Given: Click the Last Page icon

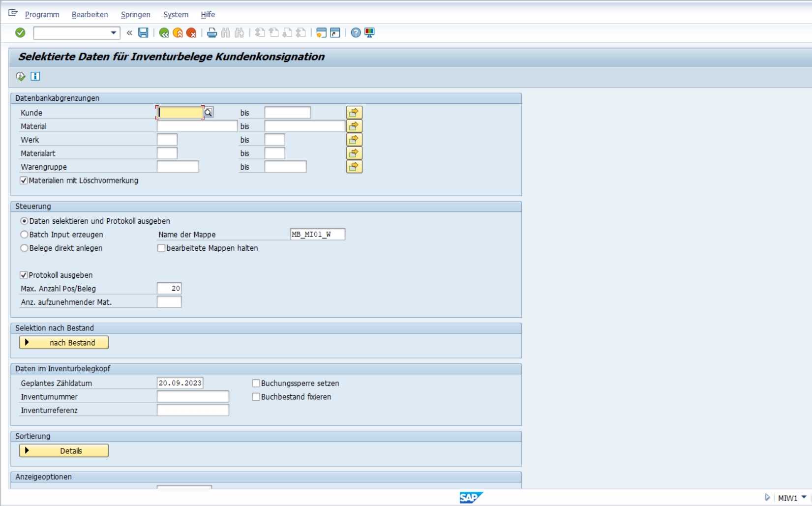Looking at the screenshot, I should coord(301,33).
